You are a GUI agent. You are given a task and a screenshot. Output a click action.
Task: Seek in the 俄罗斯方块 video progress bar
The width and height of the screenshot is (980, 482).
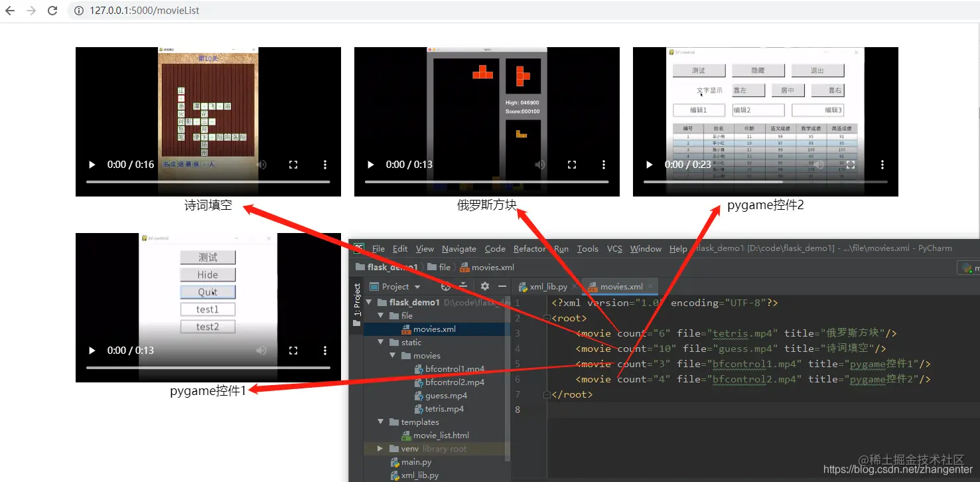coord(487,182)
